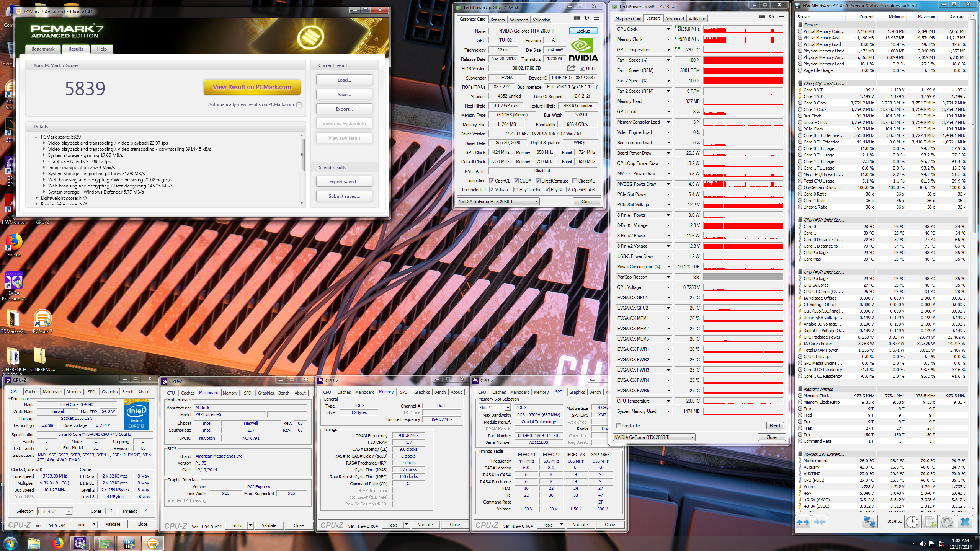Click Save button in PCMark Current result
Screen dimensions: 980x551
tap(344, 95)
